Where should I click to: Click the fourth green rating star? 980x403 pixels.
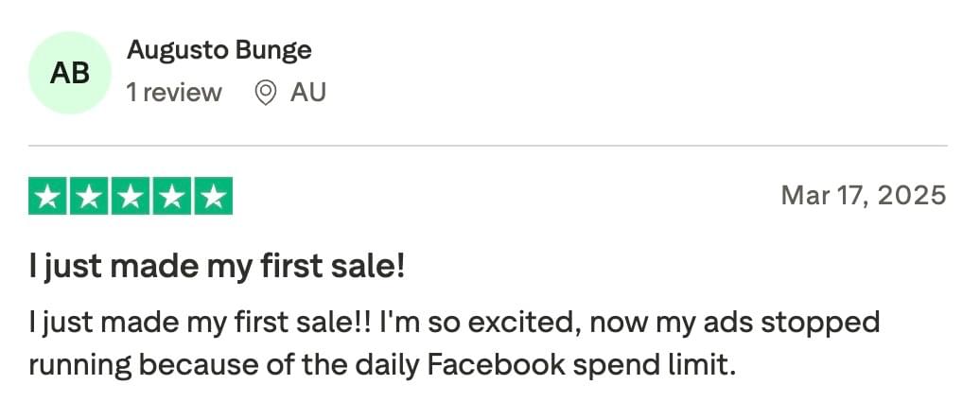click(x=172, y=196)
